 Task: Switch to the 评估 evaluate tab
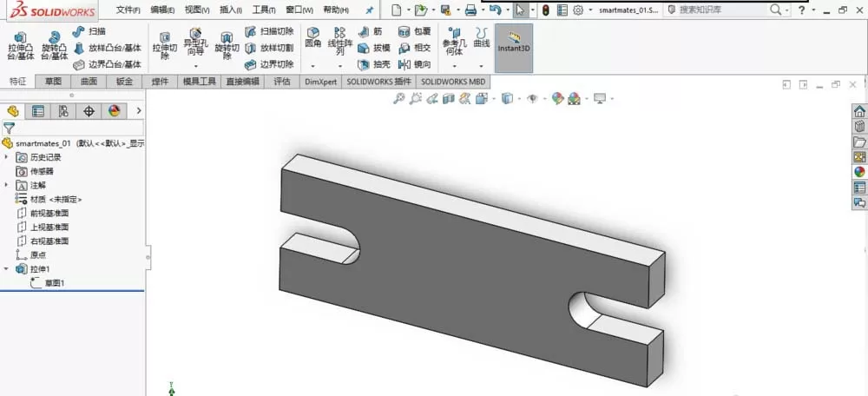coord(282,82)
